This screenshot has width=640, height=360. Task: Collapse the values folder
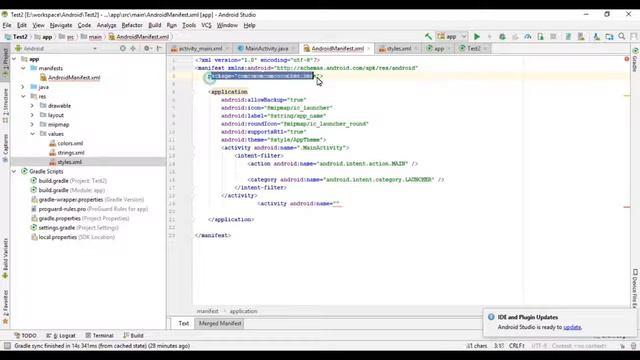point(32,134)
